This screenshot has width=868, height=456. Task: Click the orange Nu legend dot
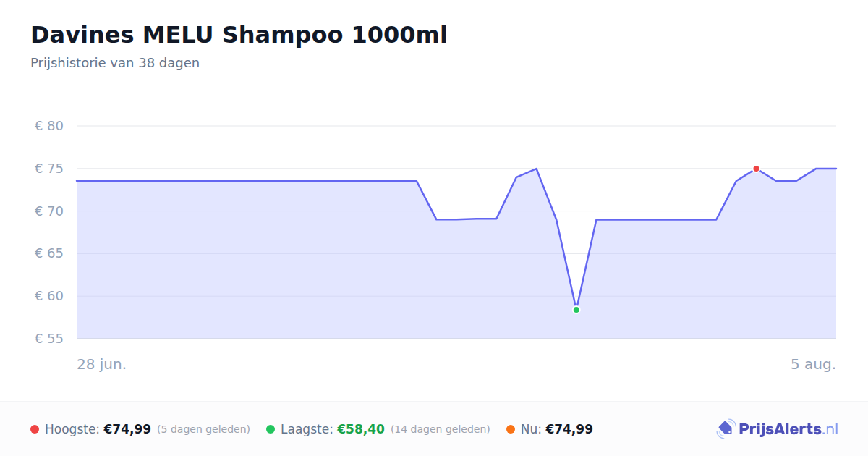(511, 429)
